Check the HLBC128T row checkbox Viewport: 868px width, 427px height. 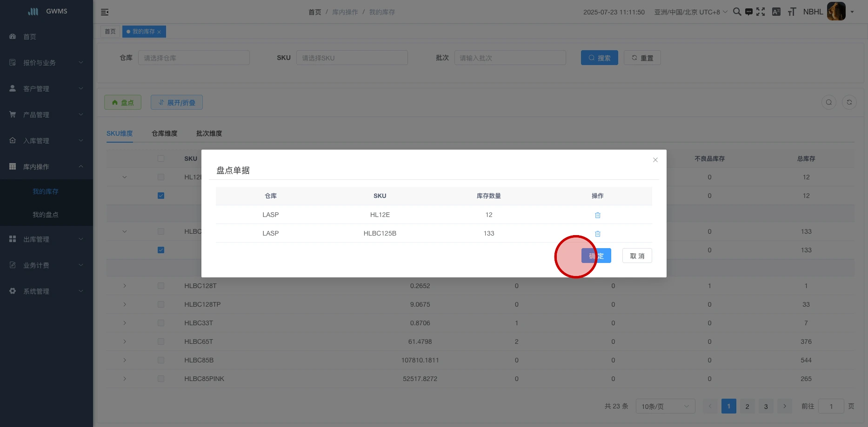pos(161,286)
